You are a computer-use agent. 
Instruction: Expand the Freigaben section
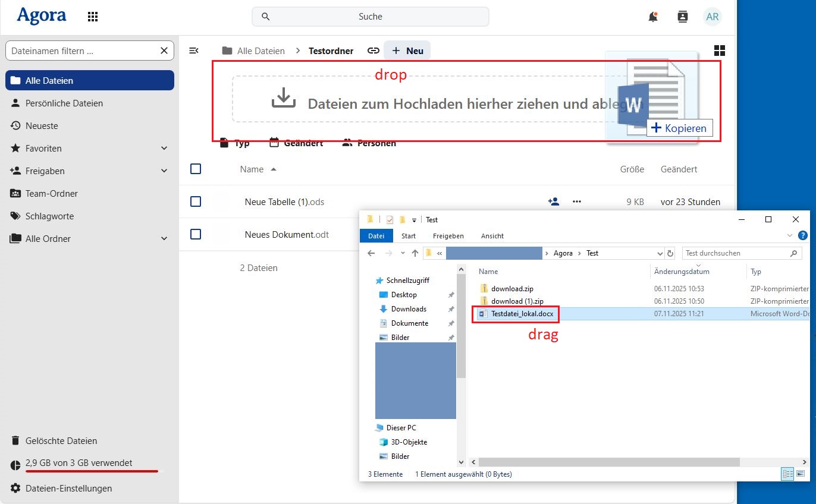[164, 171]
